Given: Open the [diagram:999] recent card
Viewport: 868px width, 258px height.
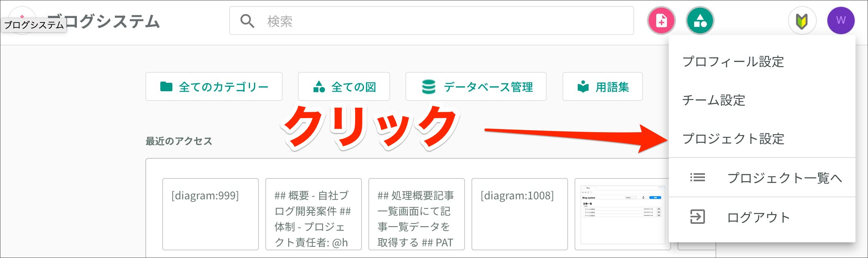Looking at the screenshot, I should pos(210,214).
